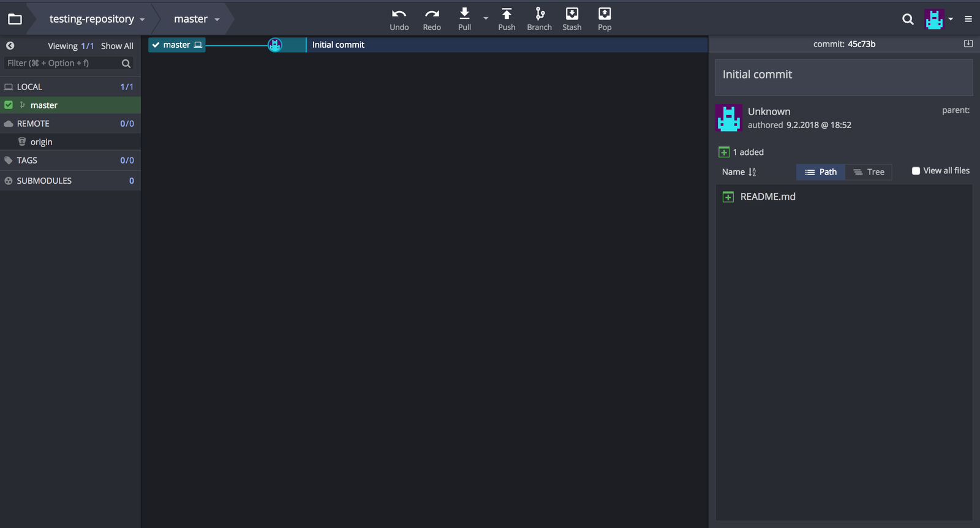This screenshot has width=980, height=528.
Task: Pop the latest stash
Action: point(605,19)
